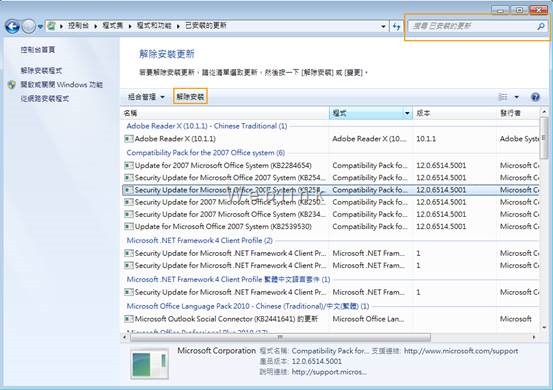Image resolution: width=553 pixels, height=390 pixels.
Task: Open the view options dropdown arrow
Action: pos(516,97)
